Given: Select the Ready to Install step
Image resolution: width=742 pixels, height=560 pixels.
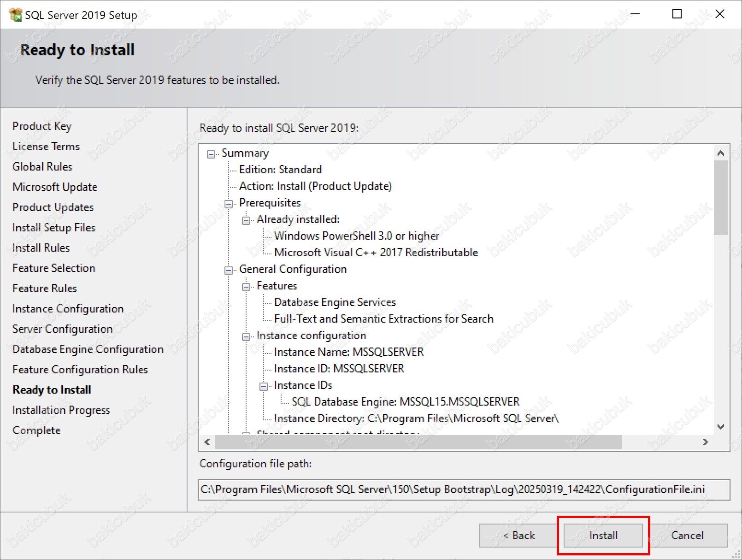Looking at the screenshot, I should [x=52, y=390].
